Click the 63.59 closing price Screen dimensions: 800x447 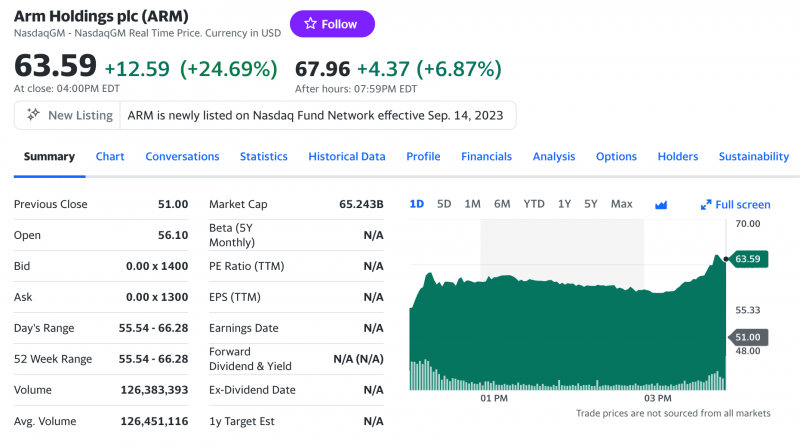click(55, 66)
